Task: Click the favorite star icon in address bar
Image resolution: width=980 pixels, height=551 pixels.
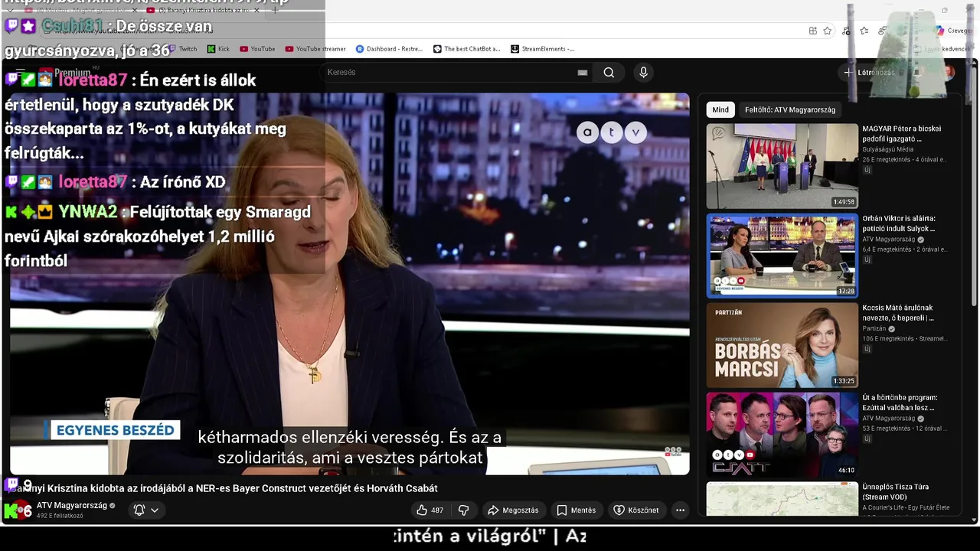Action: pos(827,31)
